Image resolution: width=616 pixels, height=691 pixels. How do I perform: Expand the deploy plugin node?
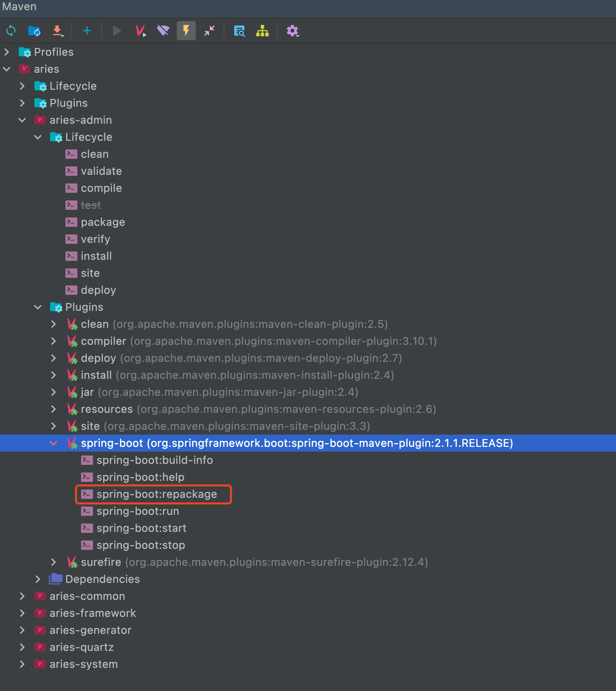click(53, 358)
